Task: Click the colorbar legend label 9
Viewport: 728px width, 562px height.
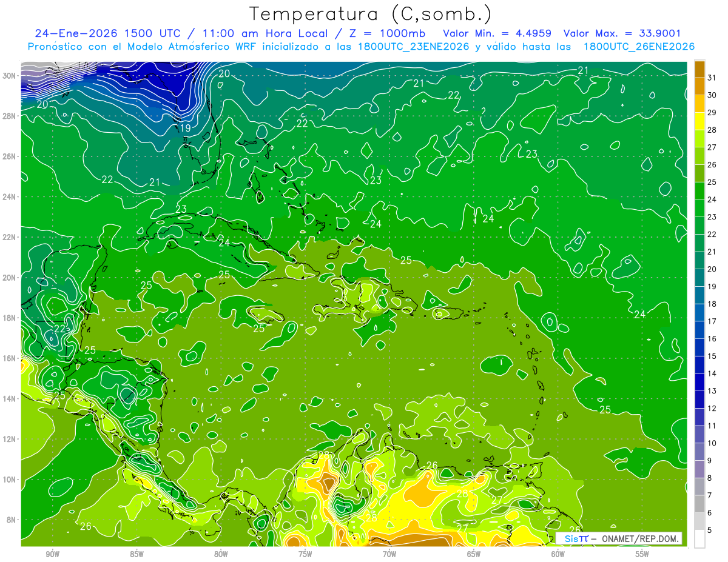Action: (x=710, y=461)
